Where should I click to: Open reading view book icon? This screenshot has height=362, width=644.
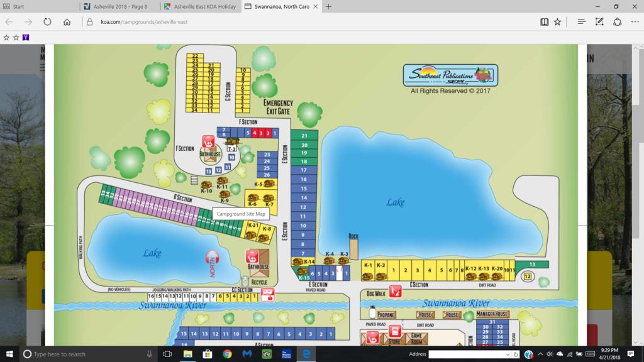pyautogui.click(x=544, y=21)
